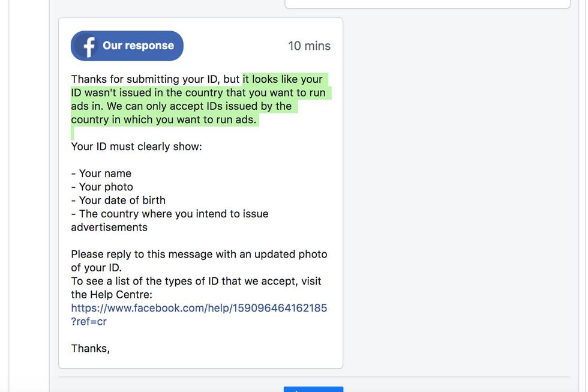The image size is (588, 392).
Task: Select the "- Your photo" list item
Action: click(x=102, y=187)
